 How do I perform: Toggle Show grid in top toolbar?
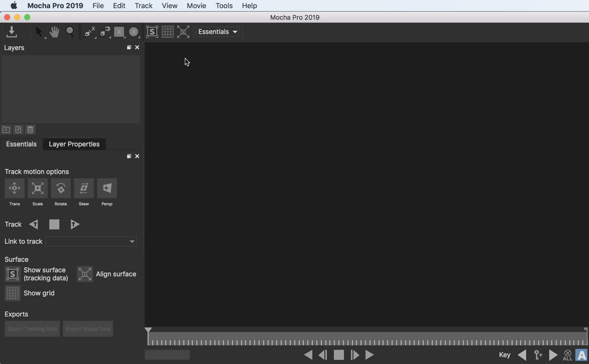point(168,32)
